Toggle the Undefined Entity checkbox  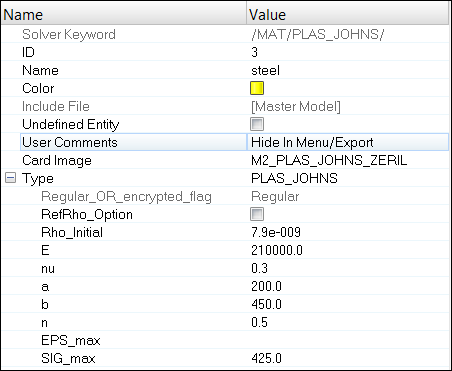[257, 124]
